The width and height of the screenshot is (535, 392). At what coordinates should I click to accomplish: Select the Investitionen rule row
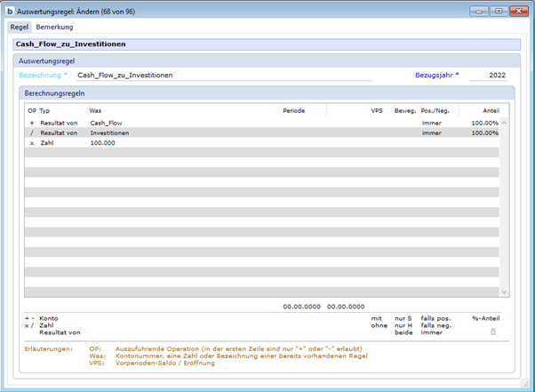(x=109, y=132)
